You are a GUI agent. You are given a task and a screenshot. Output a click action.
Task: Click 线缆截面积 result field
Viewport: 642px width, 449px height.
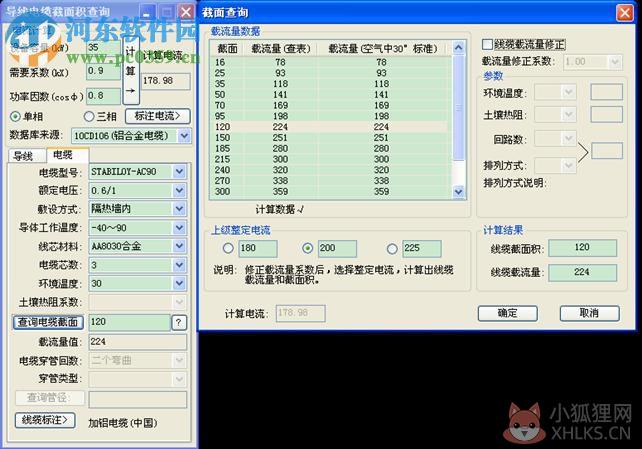(583, 248)
